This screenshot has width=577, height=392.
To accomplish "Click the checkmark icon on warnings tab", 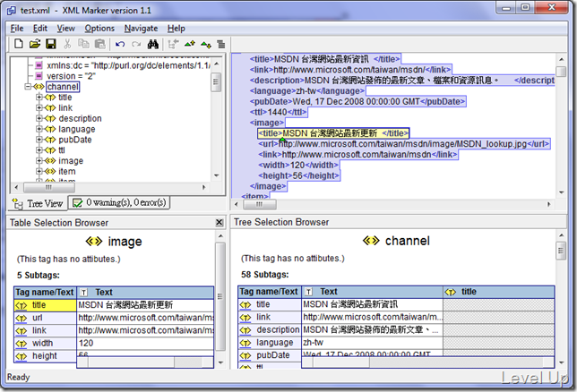I will pyautogui.click(x=77, y=203).
